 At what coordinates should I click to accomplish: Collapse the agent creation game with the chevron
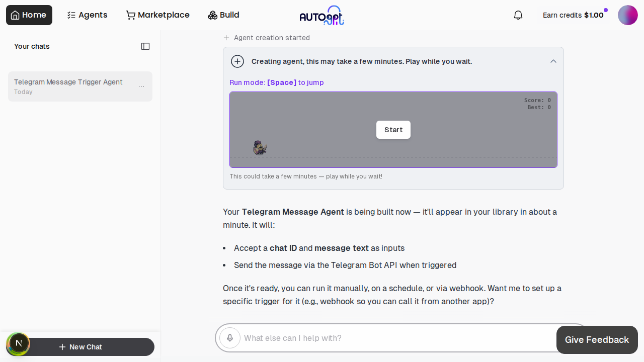(553, 61)
